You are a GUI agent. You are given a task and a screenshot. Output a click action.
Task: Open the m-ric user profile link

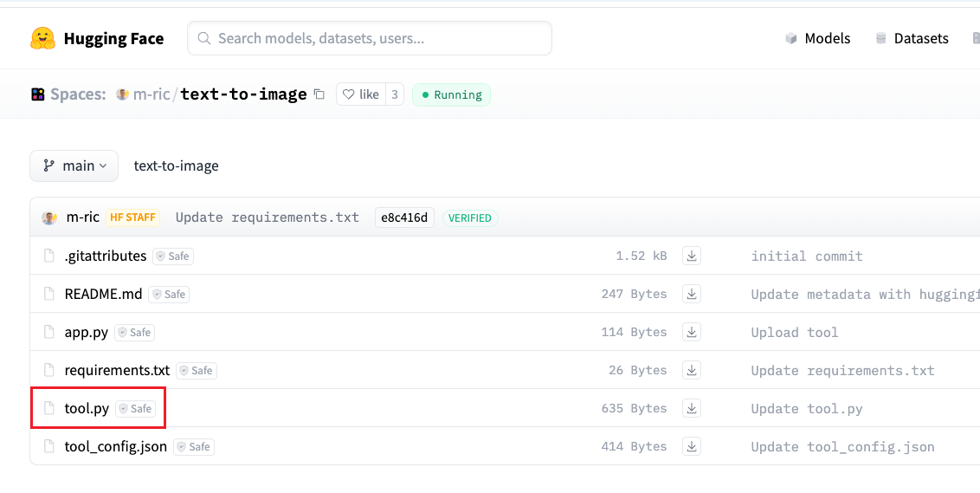[x=152, y=94]
